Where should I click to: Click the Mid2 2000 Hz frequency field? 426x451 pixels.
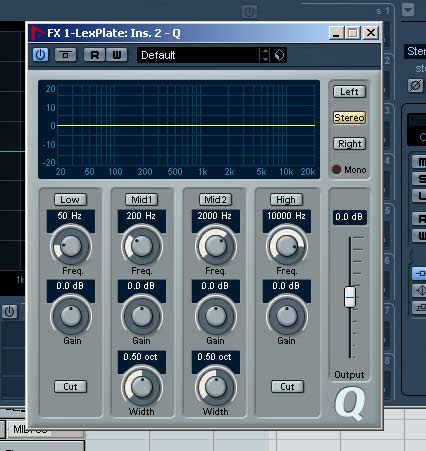(216, 216)
